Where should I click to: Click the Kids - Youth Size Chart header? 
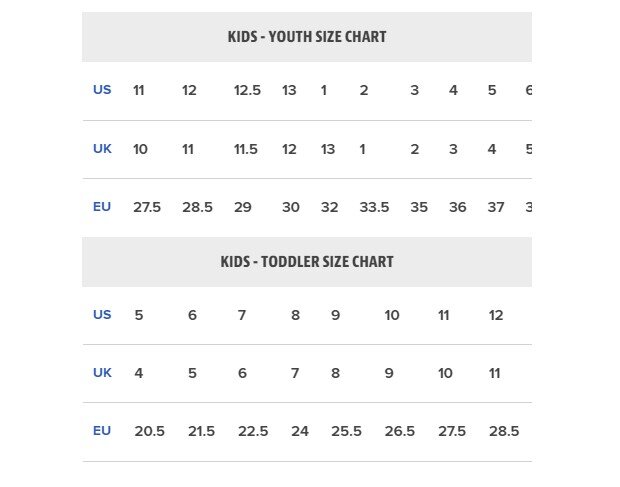coord(307,37)
